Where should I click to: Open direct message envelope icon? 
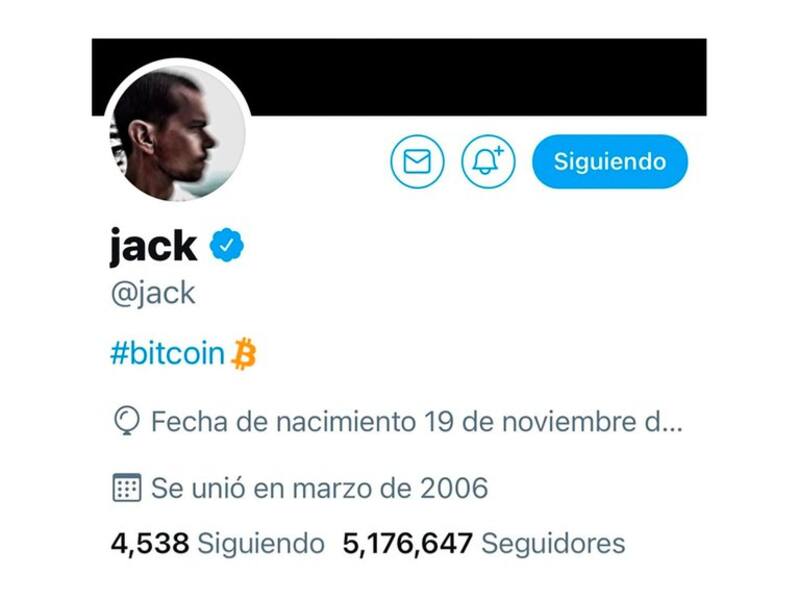(x=417, y=162)
